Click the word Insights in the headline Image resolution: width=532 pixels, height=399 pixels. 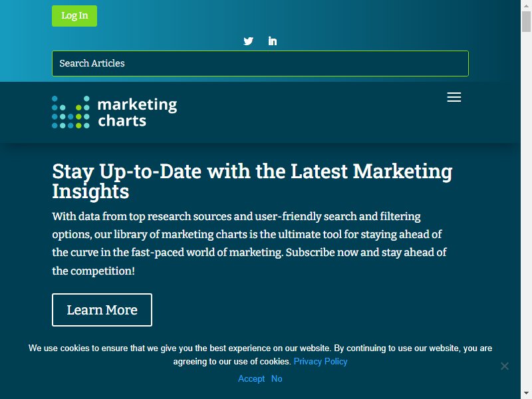point(90,192)
